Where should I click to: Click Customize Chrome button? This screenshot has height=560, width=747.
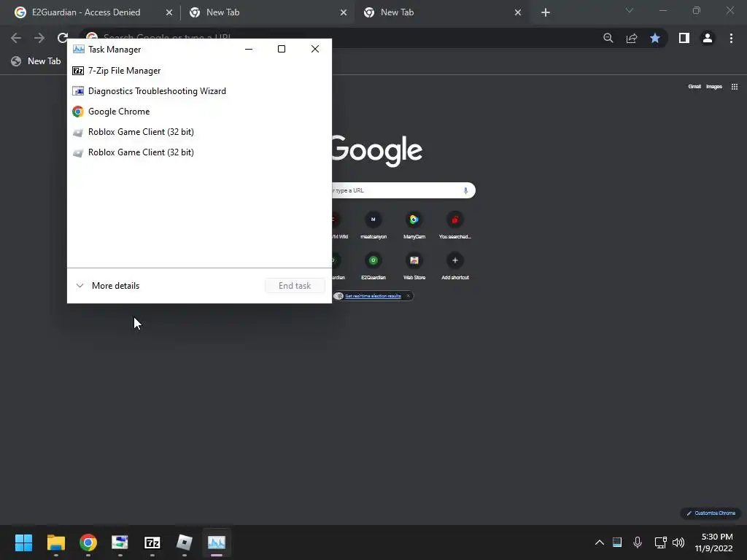click(711, 513)
